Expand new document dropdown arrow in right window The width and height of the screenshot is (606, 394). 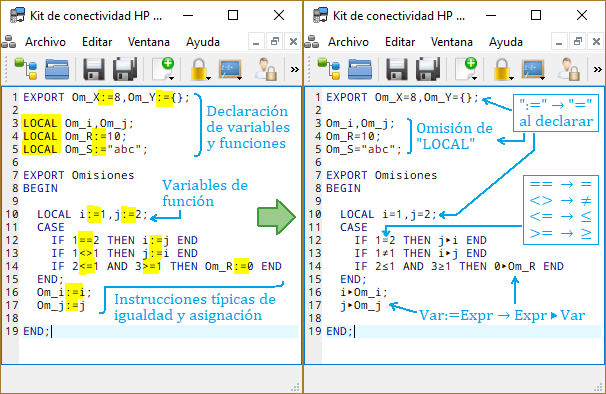point(475,78)
